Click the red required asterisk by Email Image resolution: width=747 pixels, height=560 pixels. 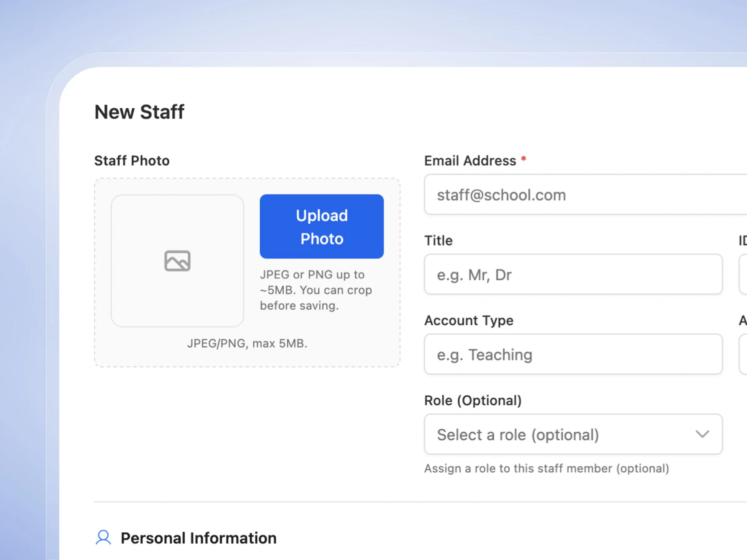(x=524, y=158)
